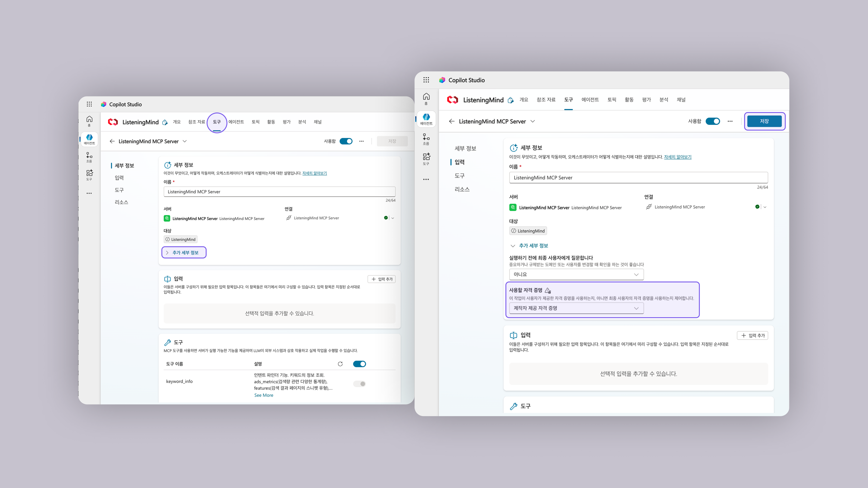This screenshot has width=868, height=488.
Task: Expand 추가 세부 정보 in left window
Action: point(184,253)
